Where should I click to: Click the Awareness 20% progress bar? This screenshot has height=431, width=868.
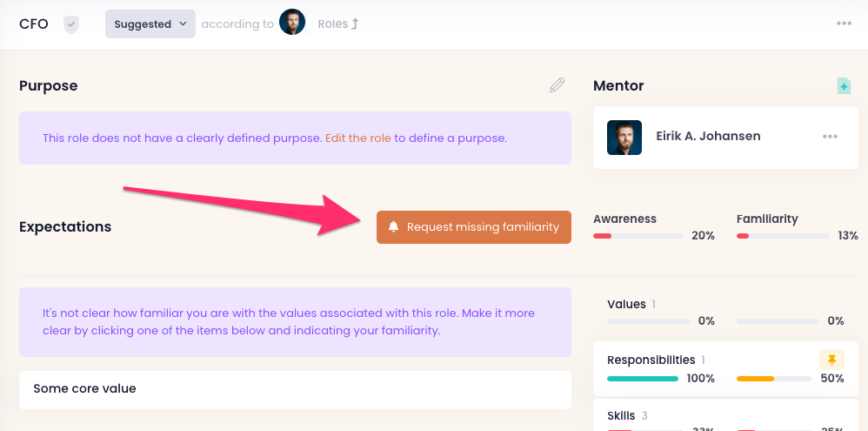click(638, 236)
